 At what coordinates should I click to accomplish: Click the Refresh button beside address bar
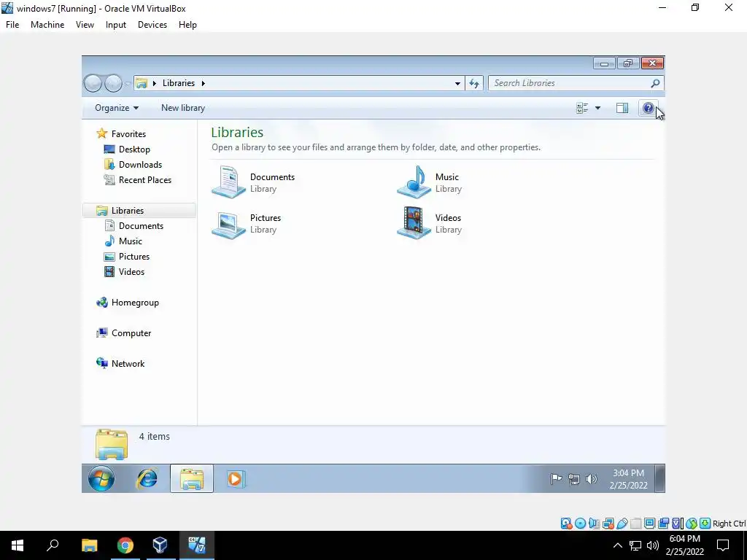[474, 83]
